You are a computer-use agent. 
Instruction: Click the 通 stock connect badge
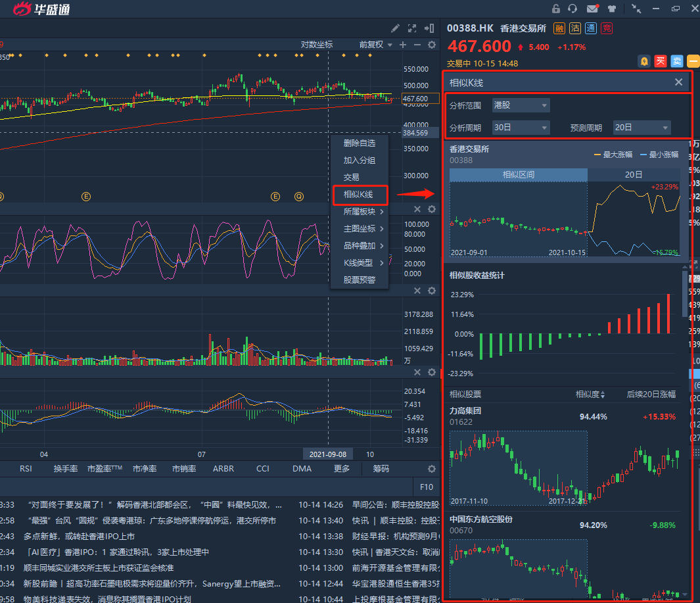pos(591,28)
